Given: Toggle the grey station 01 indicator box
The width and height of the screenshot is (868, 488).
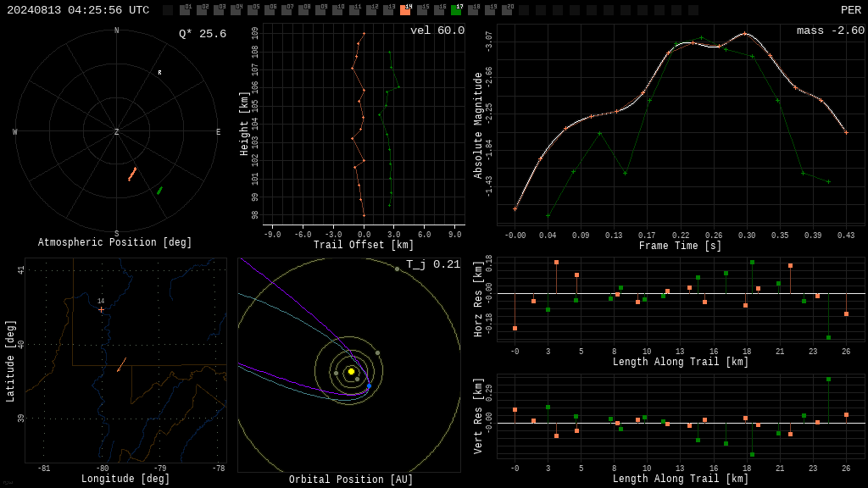Looking at the screenshot, I should [185, 10].
